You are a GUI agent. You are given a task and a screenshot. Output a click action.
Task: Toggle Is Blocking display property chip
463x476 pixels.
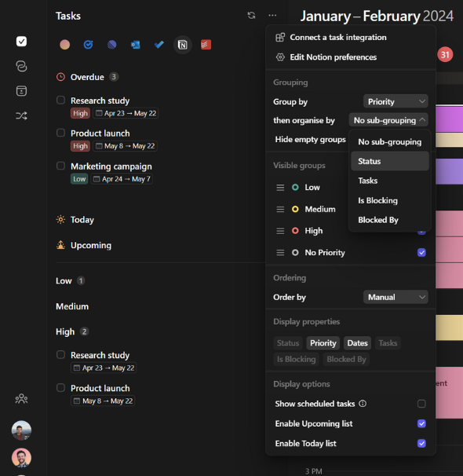click(296, 359)
